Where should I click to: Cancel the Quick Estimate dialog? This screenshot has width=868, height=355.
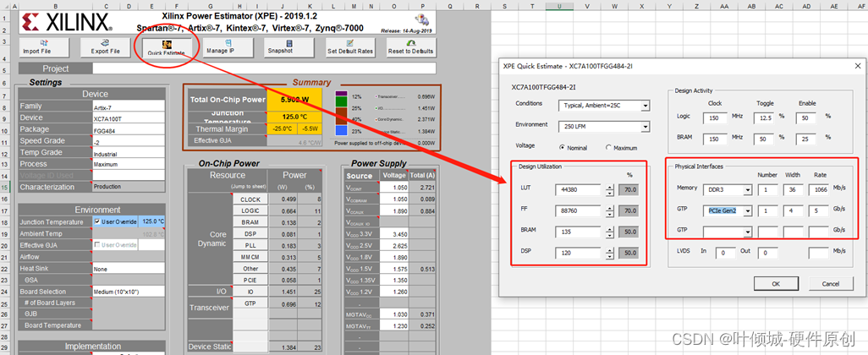click(831, 283)
